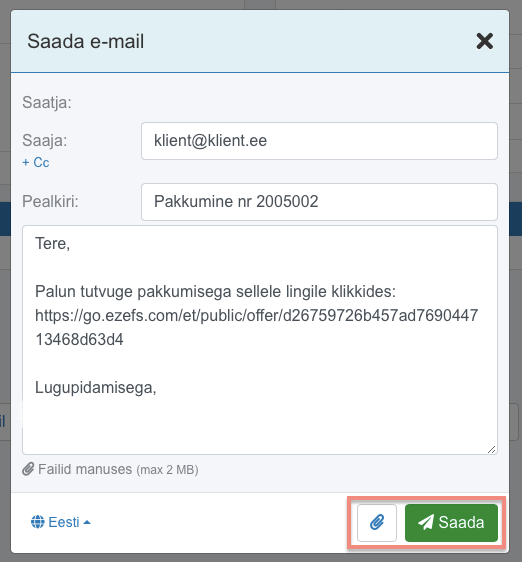
Task: Click the Saada e-mail dialog title
Action: point(86,41)
